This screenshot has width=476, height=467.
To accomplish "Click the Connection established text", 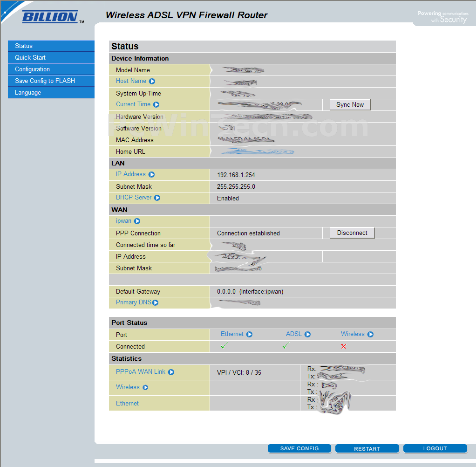I will coord(248,233).
